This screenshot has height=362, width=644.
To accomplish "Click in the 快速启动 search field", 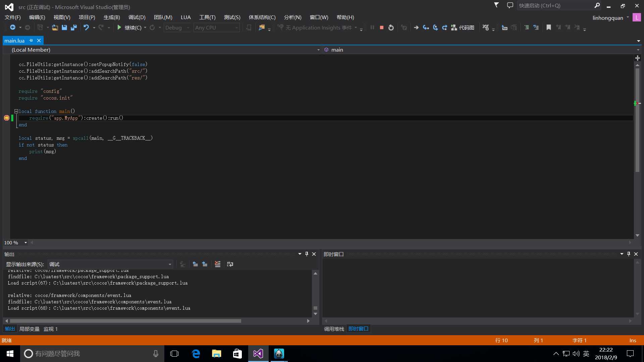I will coord(555,5).
